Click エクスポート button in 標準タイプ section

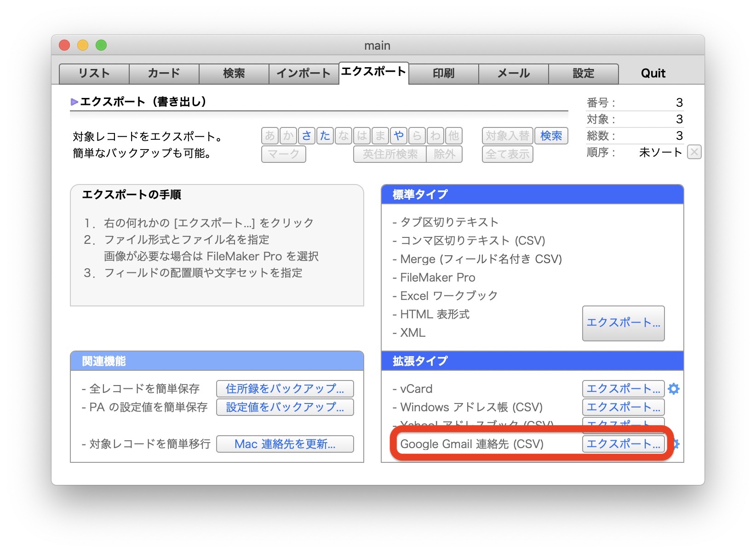click(x=623, y=323)
